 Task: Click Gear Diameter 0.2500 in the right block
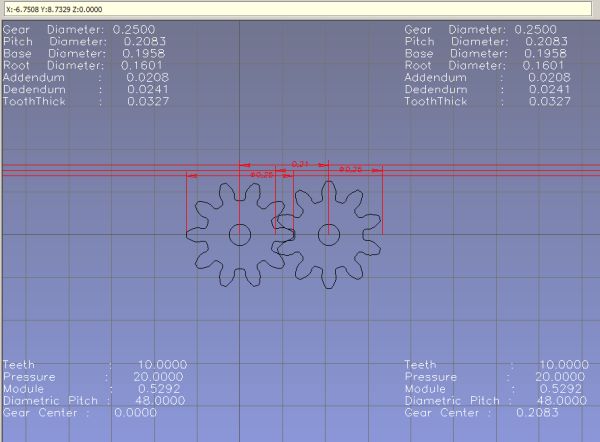[x=481, y=29]
